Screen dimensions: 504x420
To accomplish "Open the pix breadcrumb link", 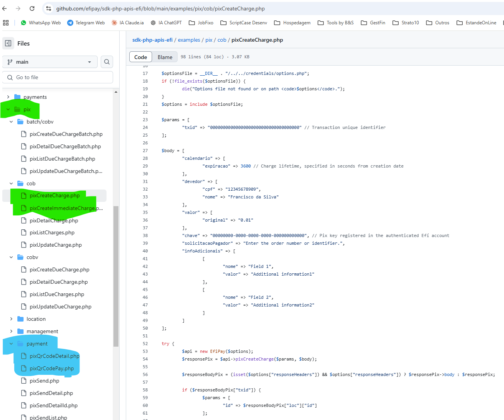I will (209, 40).
